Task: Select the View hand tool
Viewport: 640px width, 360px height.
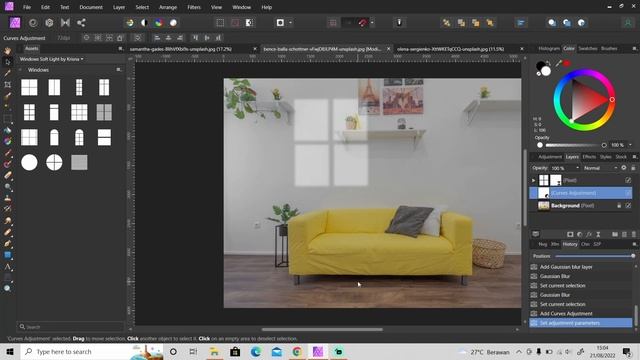Action: click(7, 51)
